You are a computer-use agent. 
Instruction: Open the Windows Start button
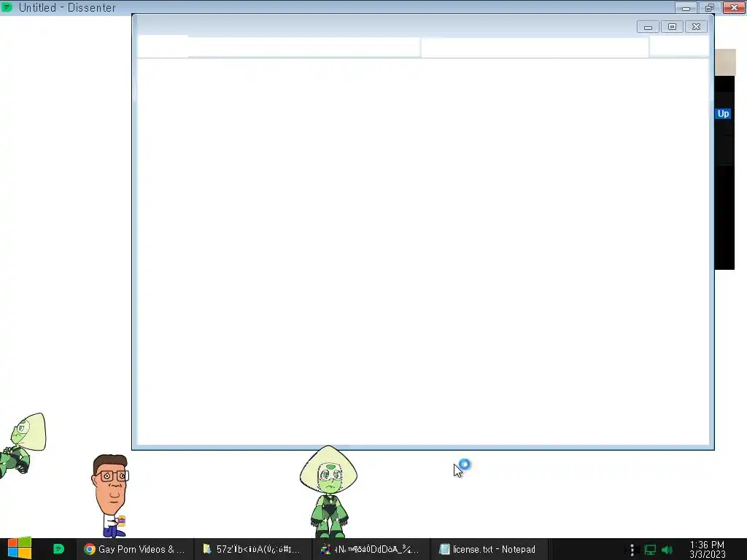pos(20,548)
